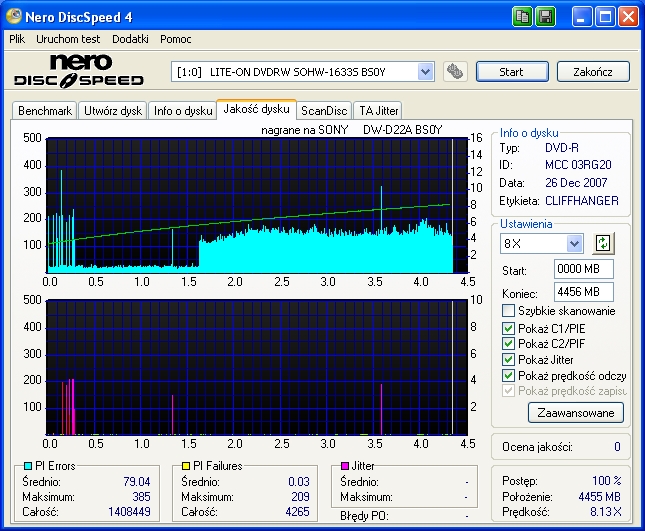Click the Start button
The height and width of the screenshot is (531, 645).
pos(512,72)
